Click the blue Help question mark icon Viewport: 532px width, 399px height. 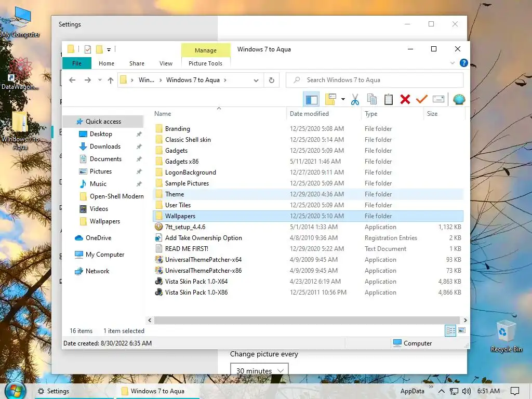click(x=463, y=63)
